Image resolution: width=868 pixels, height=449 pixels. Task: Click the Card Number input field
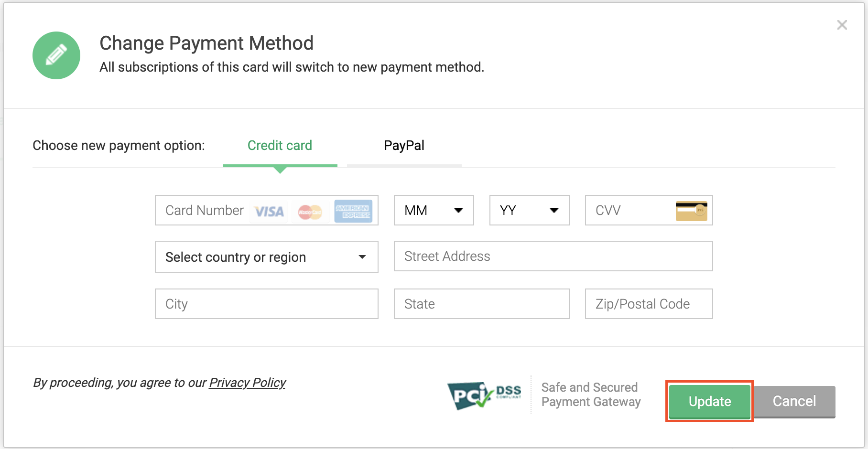pyautogui.click(x=203, y=210)
